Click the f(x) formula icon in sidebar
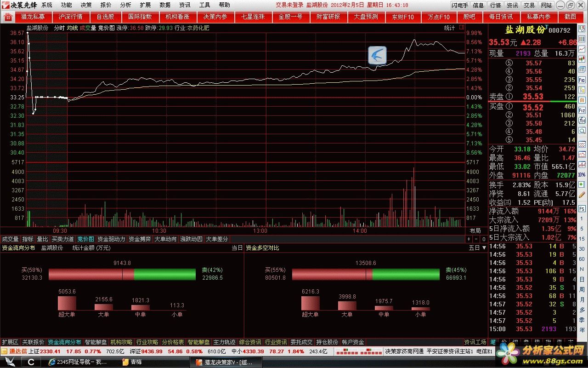The width and height of the screenshot is (588, 368). click(582, 120)
